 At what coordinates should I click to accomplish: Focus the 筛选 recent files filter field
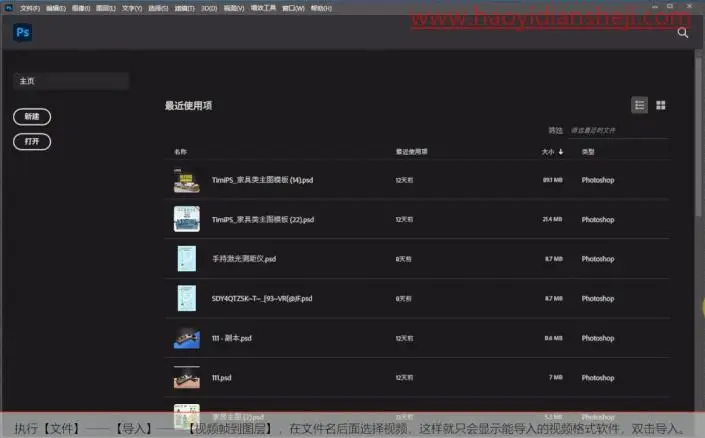click(620, 130)
